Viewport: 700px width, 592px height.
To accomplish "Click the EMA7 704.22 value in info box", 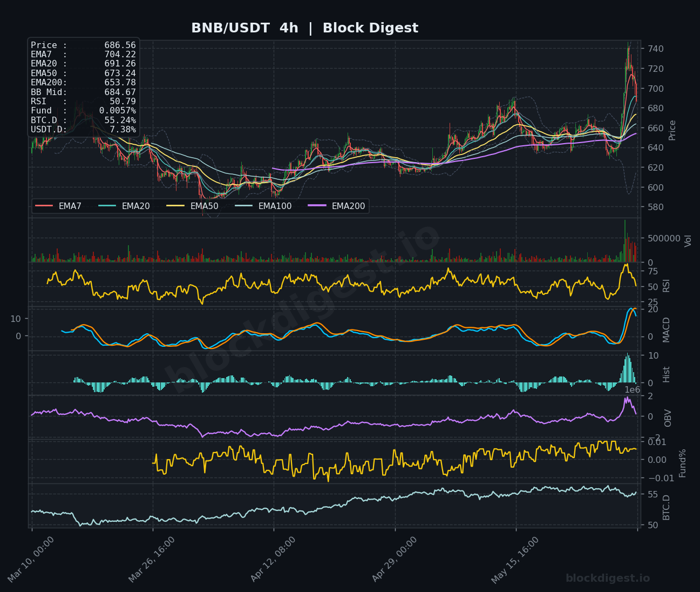I will [x=120, y=55].
